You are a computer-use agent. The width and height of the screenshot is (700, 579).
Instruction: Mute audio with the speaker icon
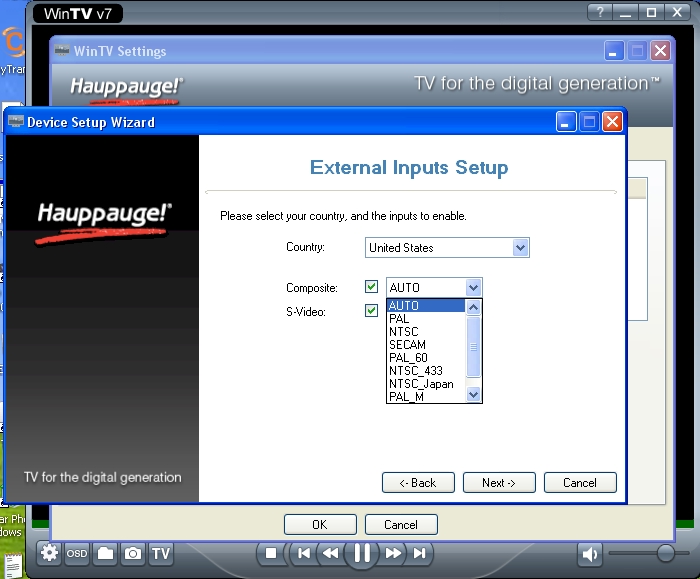coord(590,554)
